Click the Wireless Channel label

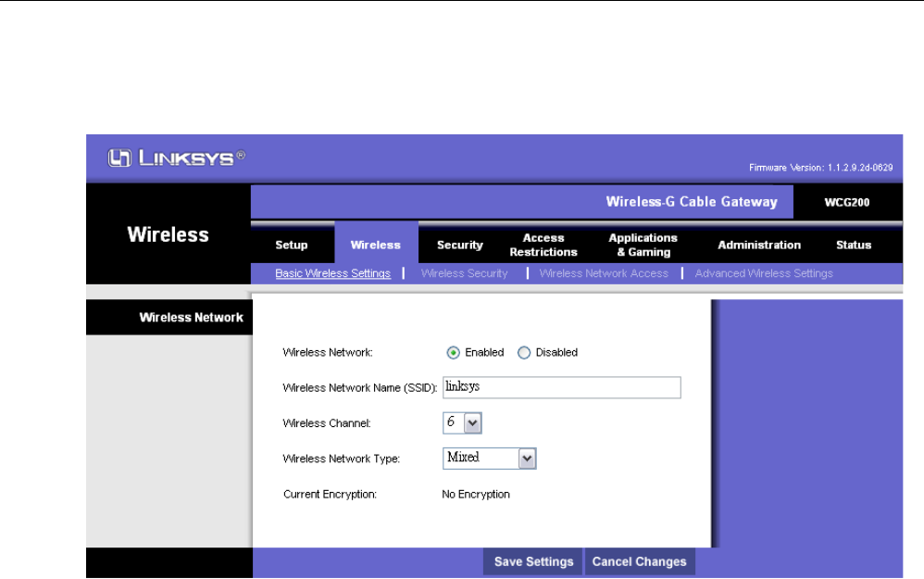[x=327, y=423]
